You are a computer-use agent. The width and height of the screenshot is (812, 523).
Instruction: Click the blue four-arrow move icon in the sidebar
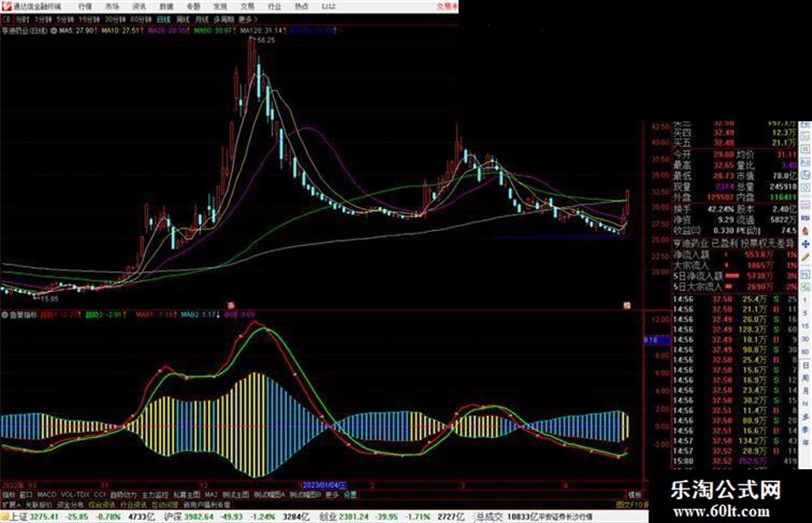tap(805, 244)
